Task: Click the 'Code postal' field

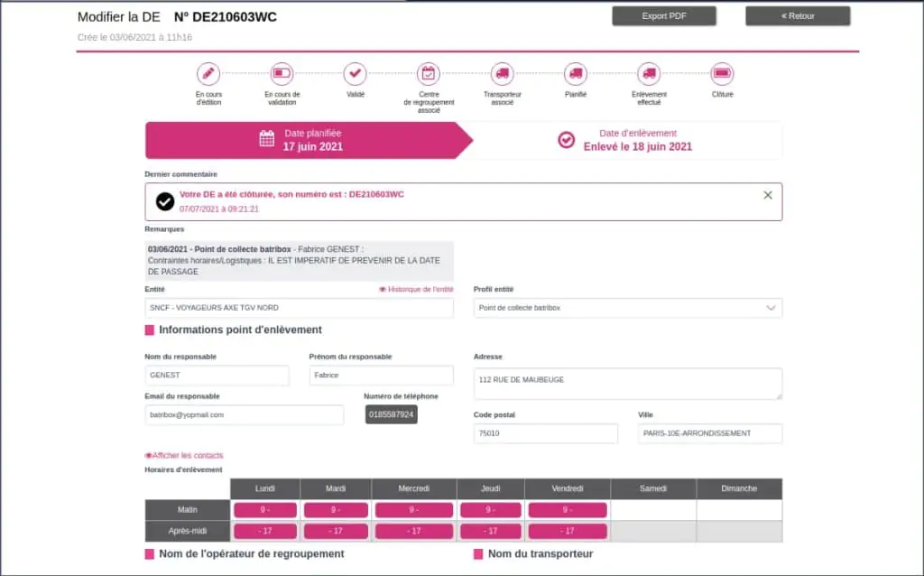Action: 546,433
